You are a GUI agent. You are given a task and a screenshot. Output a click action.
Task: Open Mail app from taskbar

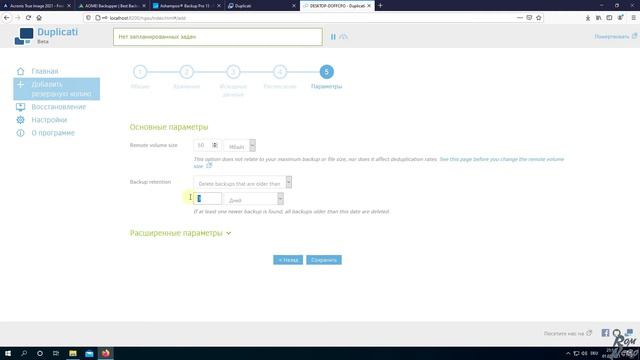[89, 353]
